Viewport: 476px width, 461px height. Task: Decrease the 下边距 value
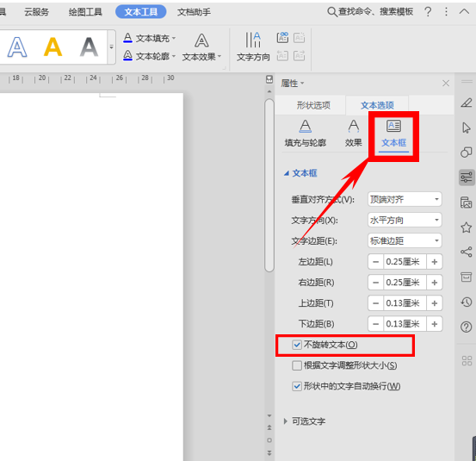coord(376,324)
